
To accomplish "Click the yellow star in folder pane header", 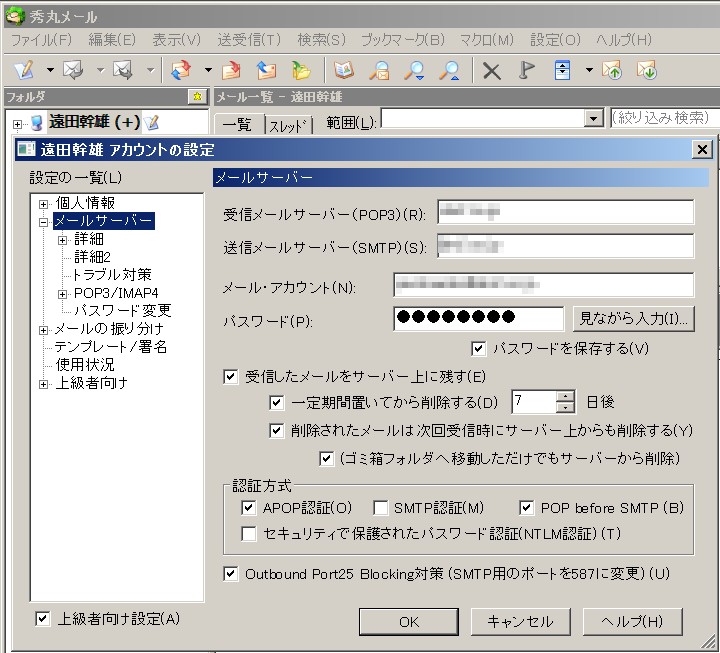I will coord(197,96).
